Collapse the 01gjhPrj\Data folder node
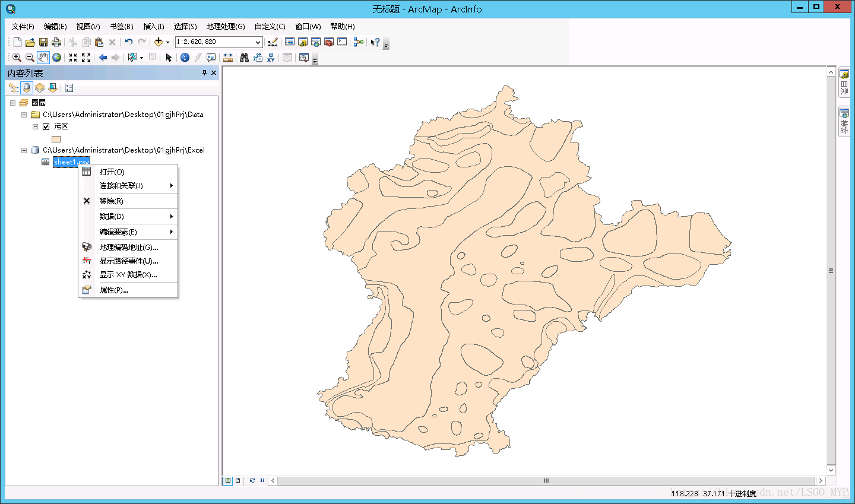 [x=24, y=115]
